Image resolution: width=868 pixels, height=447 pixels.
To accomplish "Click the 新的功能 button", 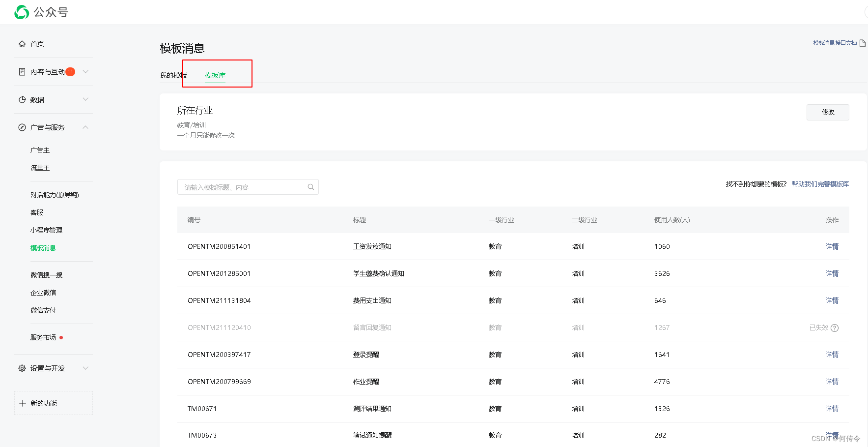I will tap(54, 403).
